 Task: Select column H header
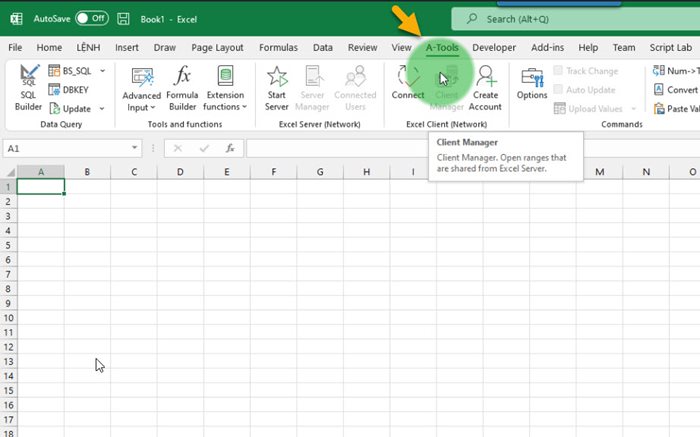pyautogui.click(x=366, y=172)
